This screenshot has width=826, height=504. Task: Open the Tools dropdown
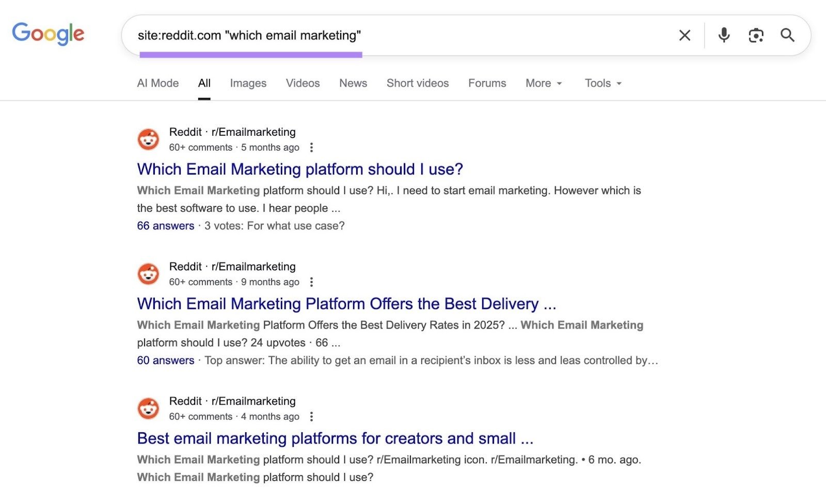[602, 83]
